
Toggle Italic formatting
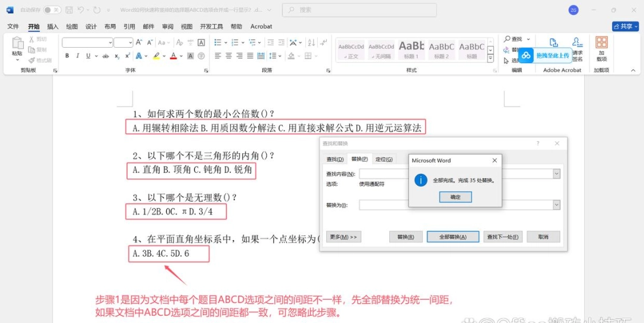[x=77, y=56]
